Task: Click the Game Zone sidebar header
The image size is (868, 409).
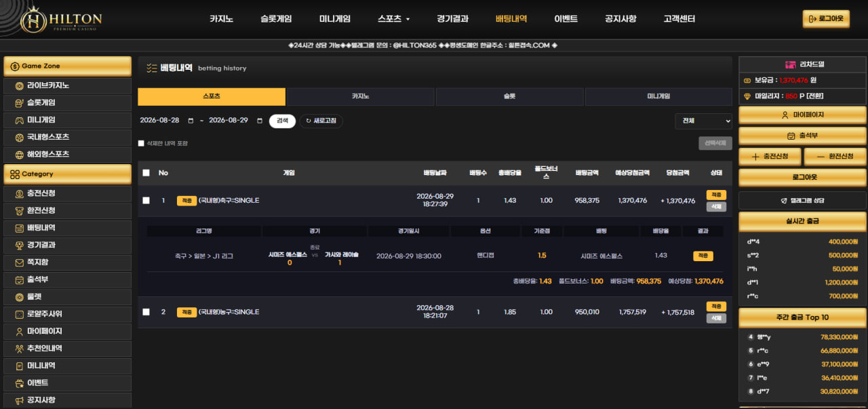Action: pyautogui.click(x=67, y=66)
